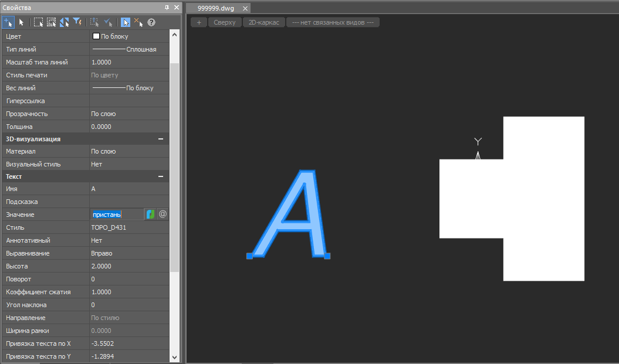Click the quick select funnel icon
Screen dimensions: 619x364
coord(77,22)
